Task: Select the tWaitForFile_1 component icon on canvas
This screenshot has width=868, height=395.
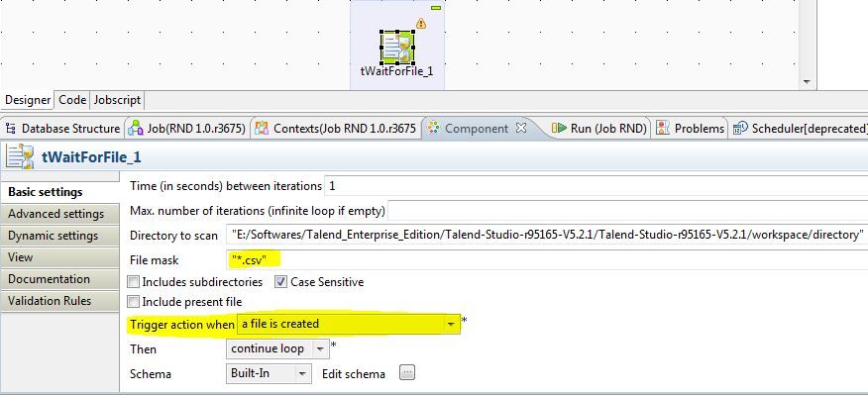Action: (x=397, y=48)
